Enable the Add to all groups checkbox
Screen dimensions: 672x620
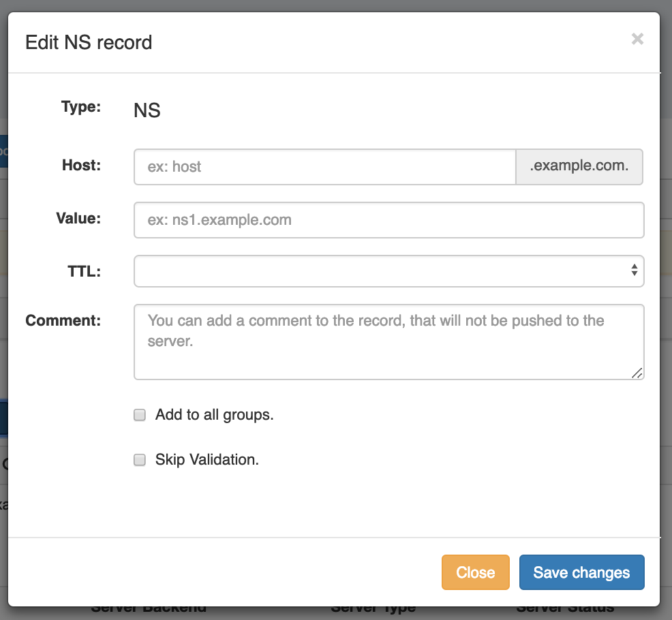pyautogui.click(x=140, y=415)
